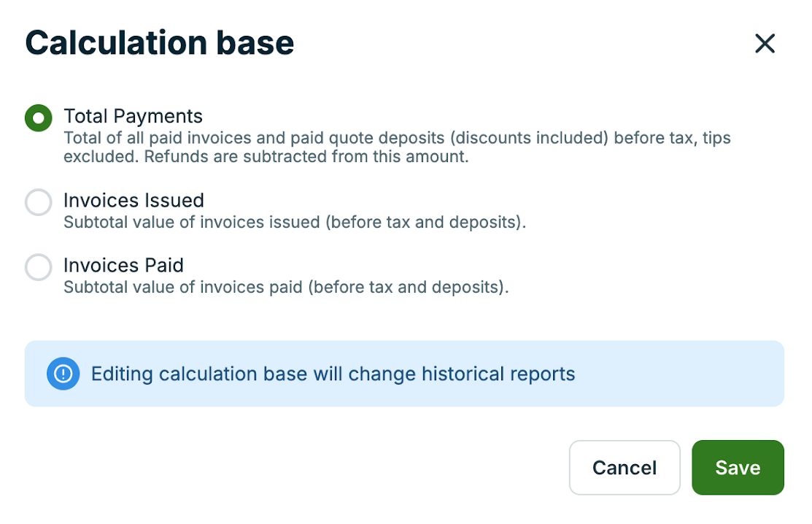Select the Total Payments radio button
Image resolution: width=812 pixels, height=524 pixels.
click(x=39, y=117)
